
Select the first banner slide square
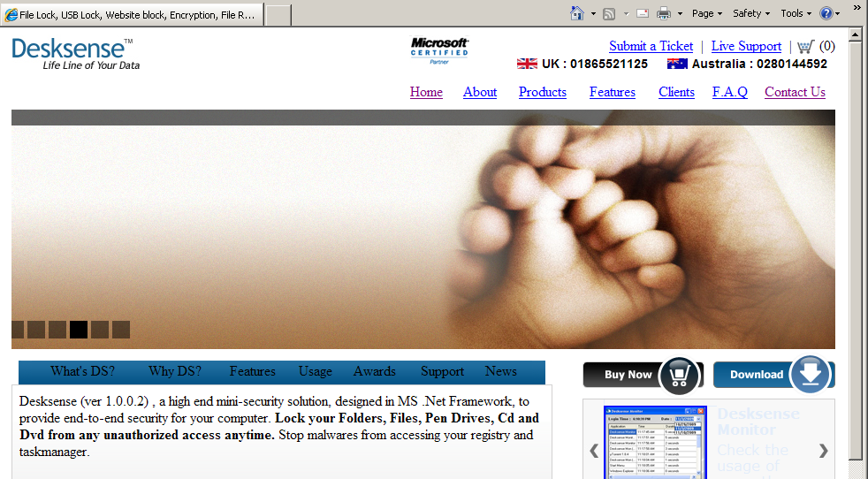(18, 330)
